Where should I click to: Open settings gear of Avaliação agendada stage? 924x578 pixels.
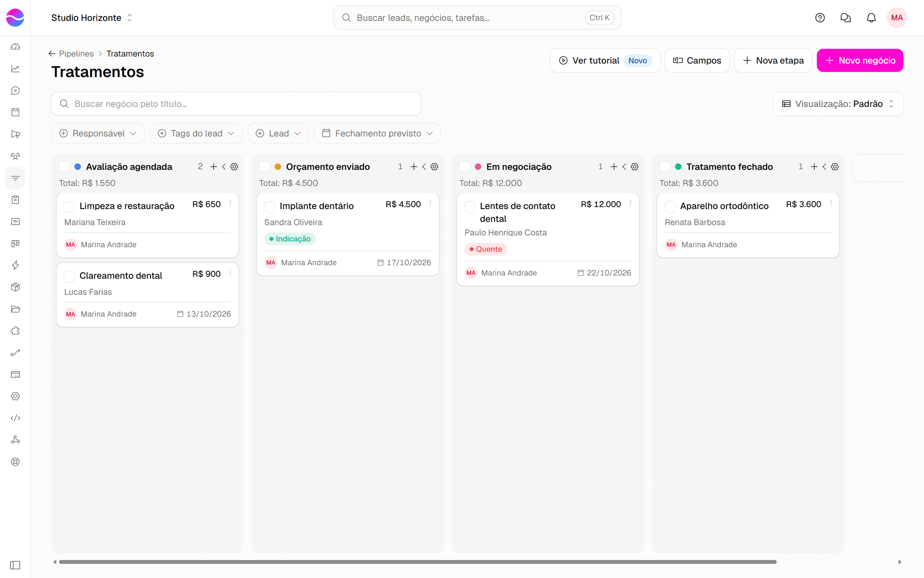tap(235, 167)
